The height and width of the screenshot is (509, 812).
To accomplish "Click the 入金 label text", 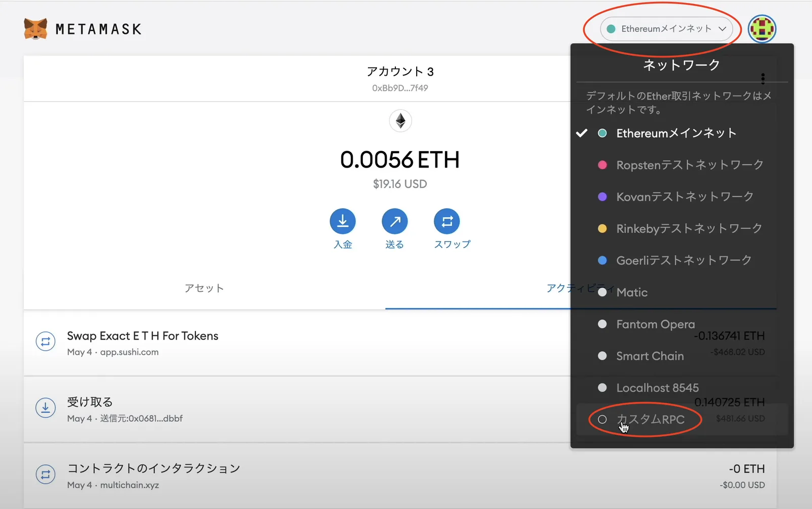I will click(x=343, y=245).
